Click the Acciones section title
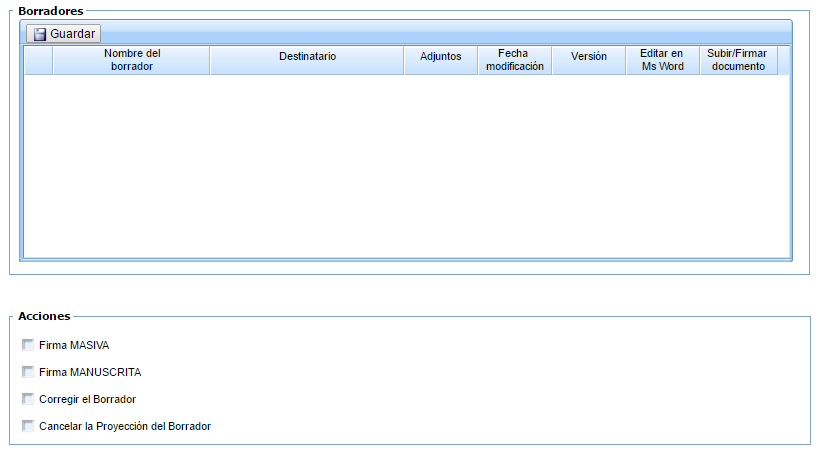The height and width of the screenshot is (453, 821). click(x=44, y=316)
